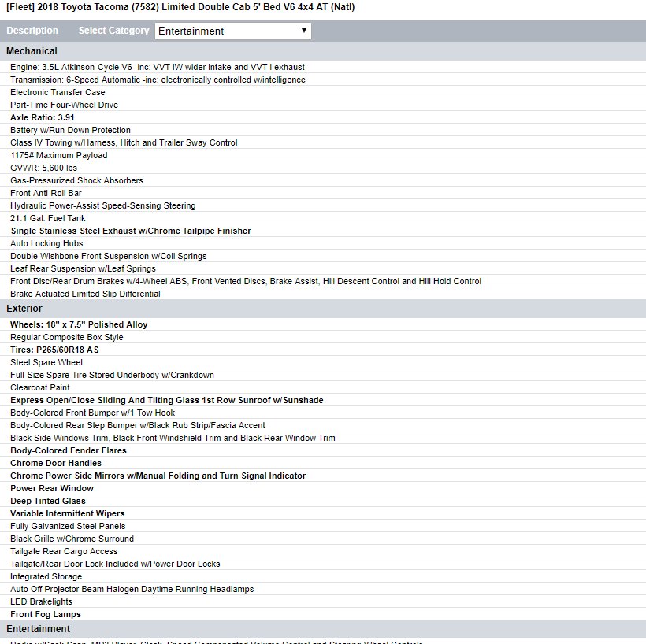Select 'Black Grille w/Chrome Surround' row
Viewport: 646px width, 644px height.
pyautogui.click(x=323, y=539)
